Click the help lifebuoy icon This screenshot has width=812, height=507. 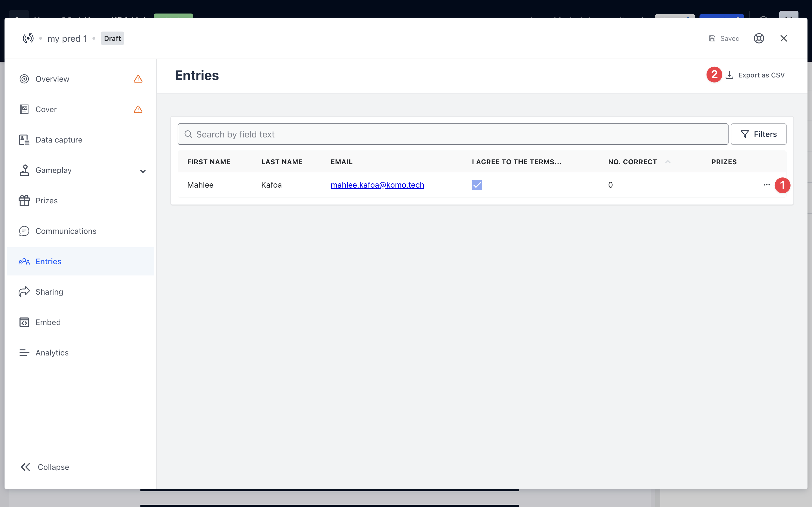tap(759, 38)
